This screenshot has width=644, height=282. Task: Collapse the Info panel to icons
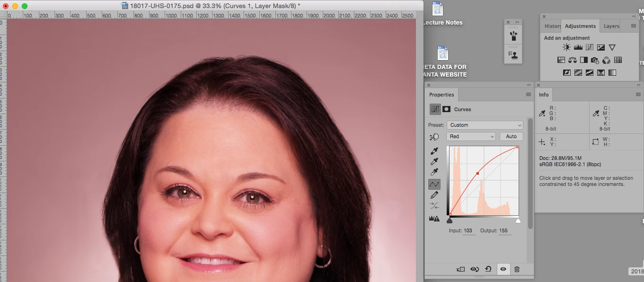[639, 85]
